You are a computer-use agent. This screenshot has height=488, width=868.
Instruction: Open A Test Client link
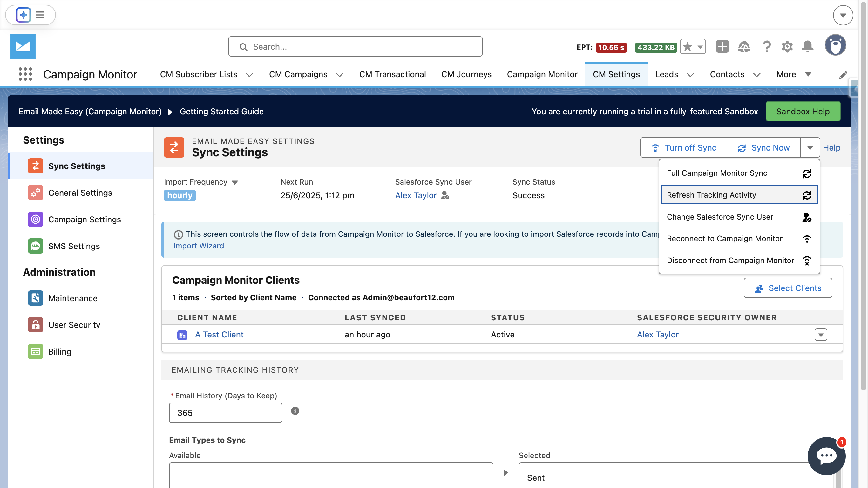pyautogui.click(x=219, y=335)
